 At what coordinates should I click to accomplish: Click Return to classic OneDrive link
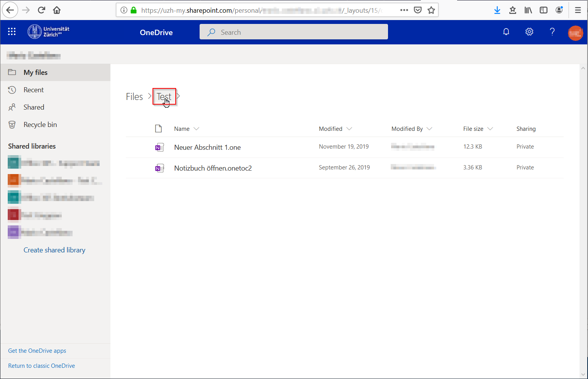point(41,365)
